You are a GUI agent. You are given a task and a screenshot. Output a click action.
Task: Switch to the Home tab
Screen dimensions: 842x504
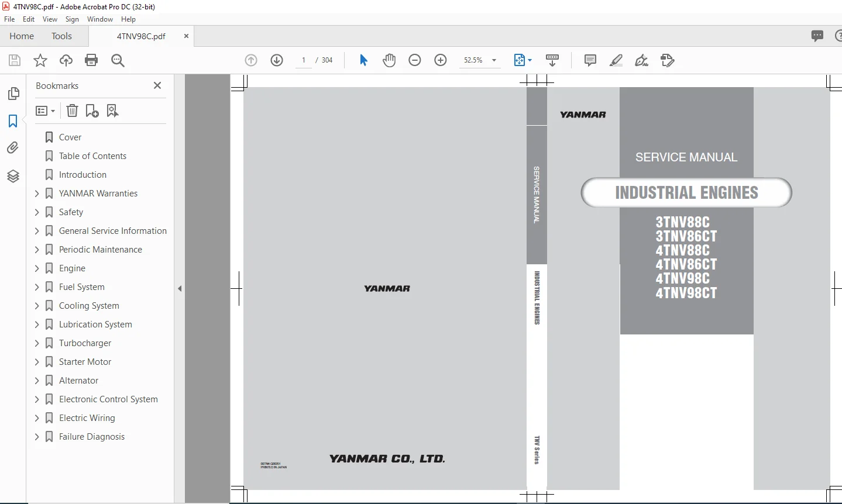pos(22,36)
